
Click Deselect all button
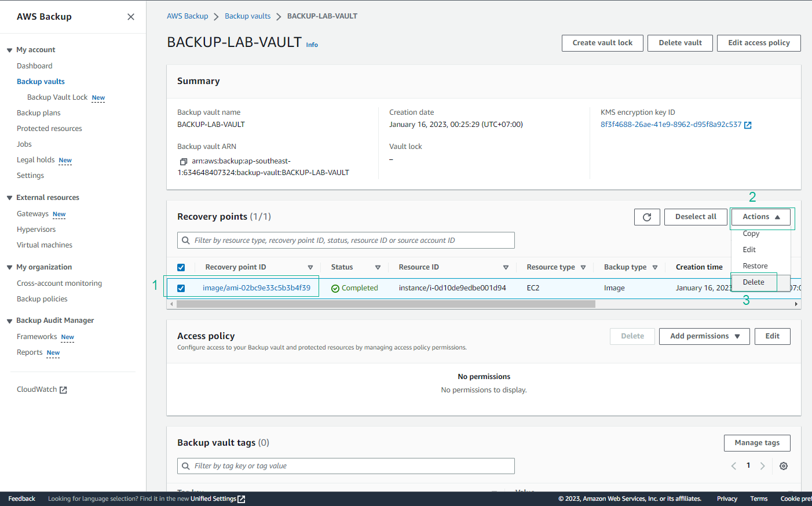tap(696, 217)
